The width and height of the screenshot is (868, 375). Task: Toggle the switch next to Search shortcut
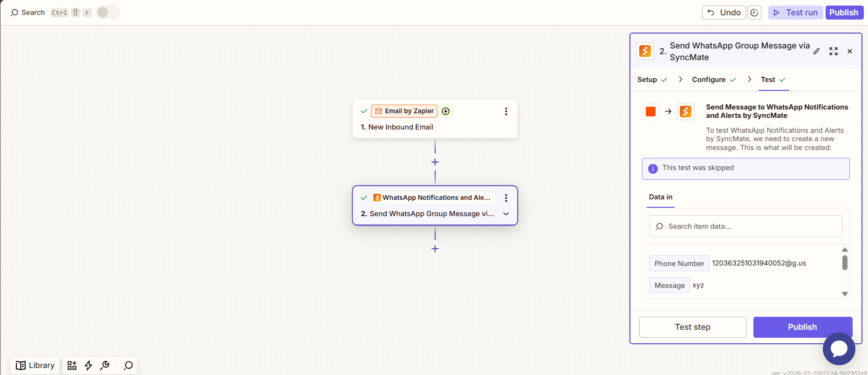click(x=108, y=13)
